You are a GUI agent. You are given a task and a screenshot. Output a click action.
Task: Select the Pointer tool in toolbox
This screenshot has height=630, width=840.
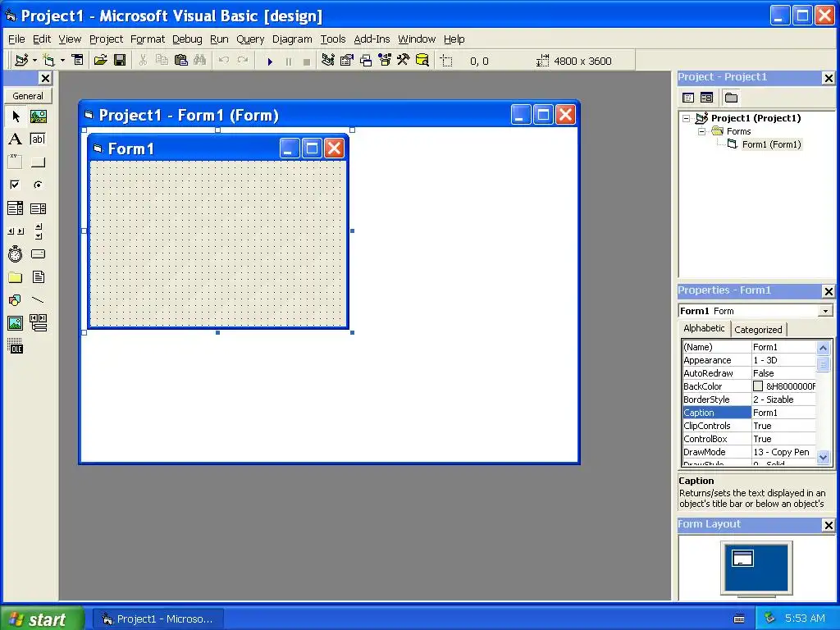(16, 116)
